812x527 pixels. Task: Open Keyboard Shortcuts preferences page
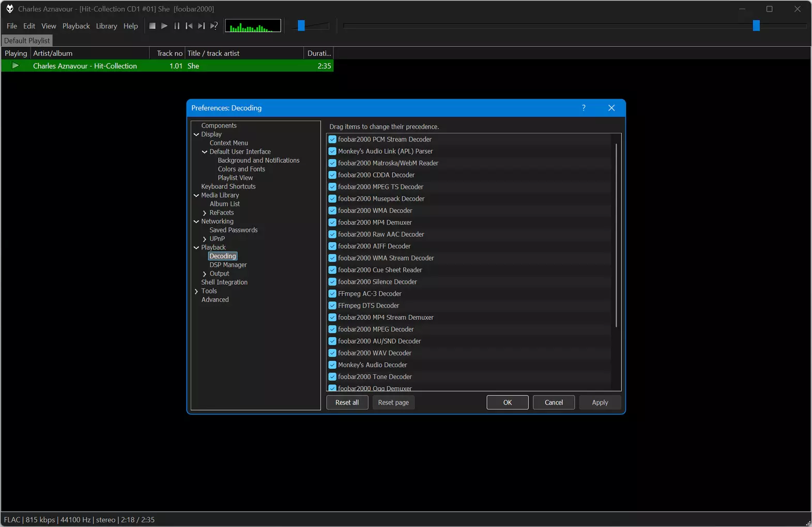[228, 187]
